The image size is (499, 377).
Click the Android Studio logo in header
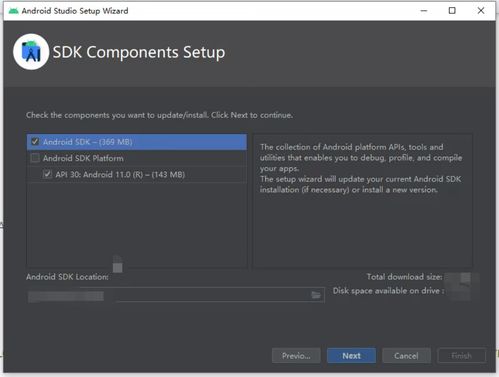[x=31, y=52]
